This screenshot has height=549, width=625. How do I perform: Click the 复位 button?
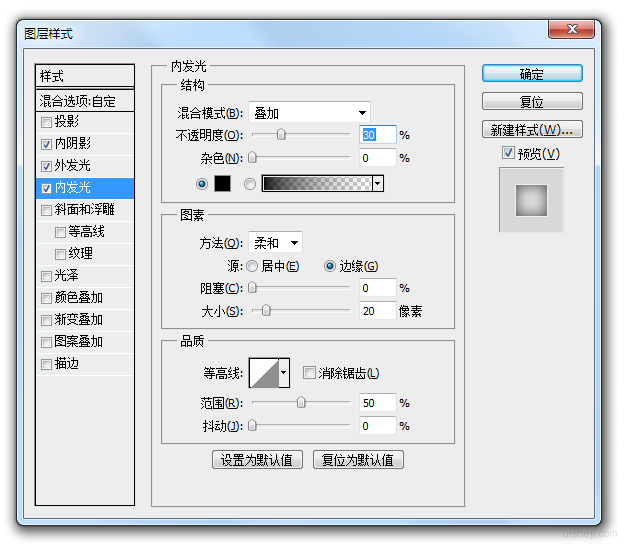[x=532, y=102]
